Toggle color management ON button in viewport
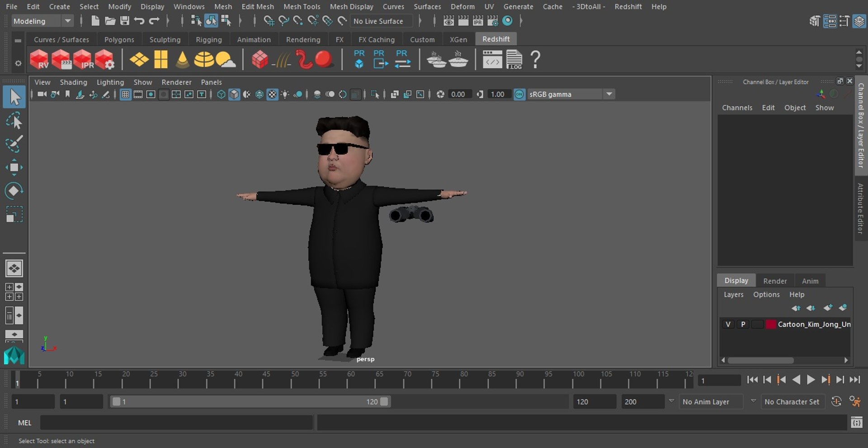This screenshot has width=868, height=448. pos(519,94)
